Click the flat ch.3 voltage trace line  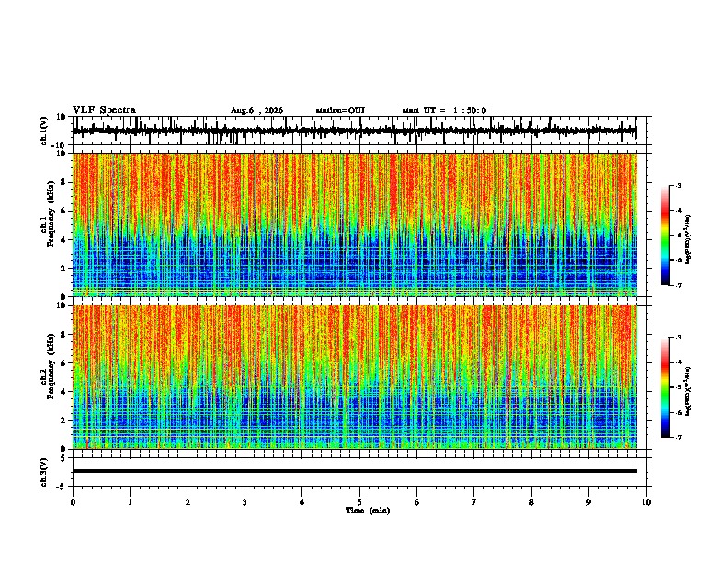coord(354,471)
